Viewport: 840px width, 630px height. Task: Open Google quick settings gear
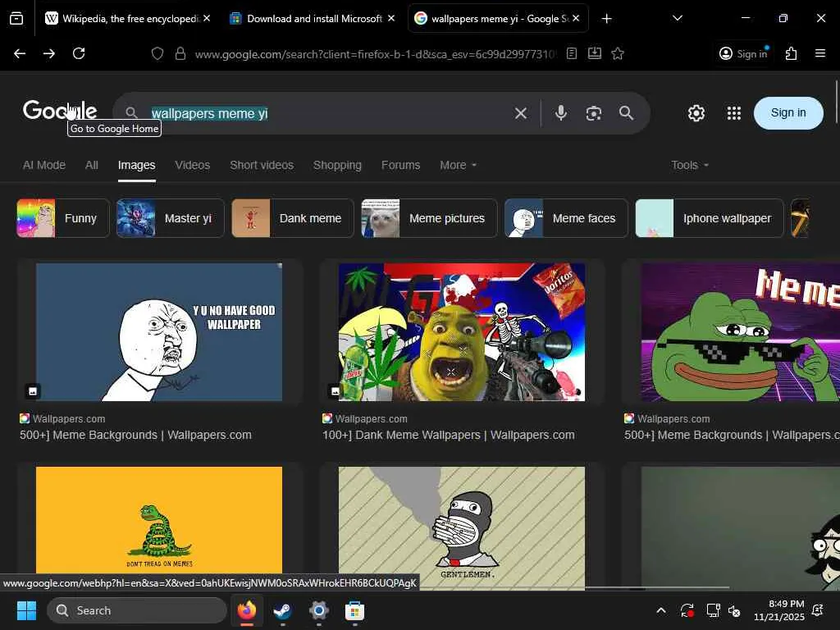coord(696,113)
